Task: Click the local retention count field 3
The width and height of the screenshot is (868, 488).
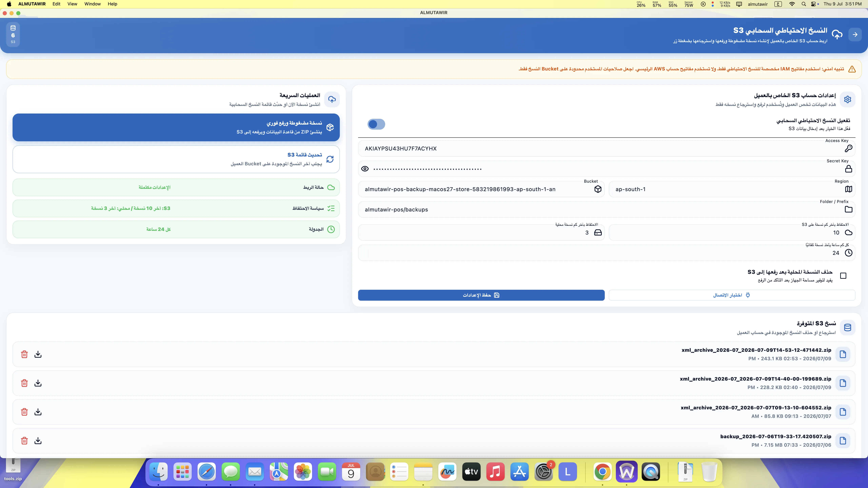Action: coord(481,233)
